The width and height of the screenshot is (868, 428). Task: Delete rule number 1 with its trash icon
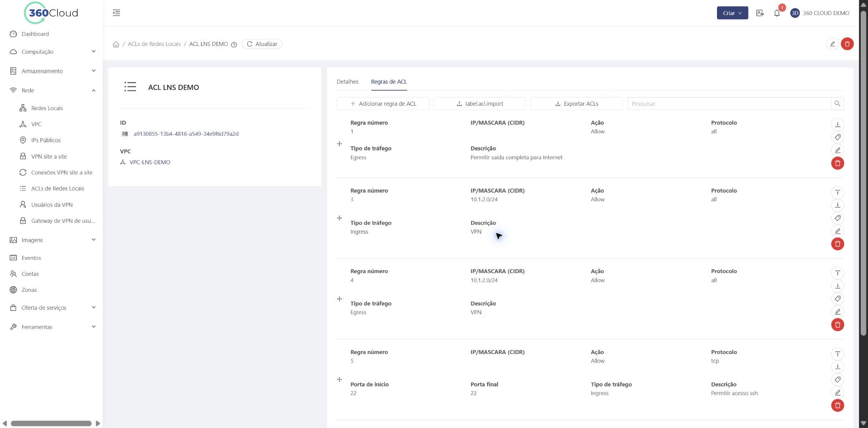(x=838, y=163)
